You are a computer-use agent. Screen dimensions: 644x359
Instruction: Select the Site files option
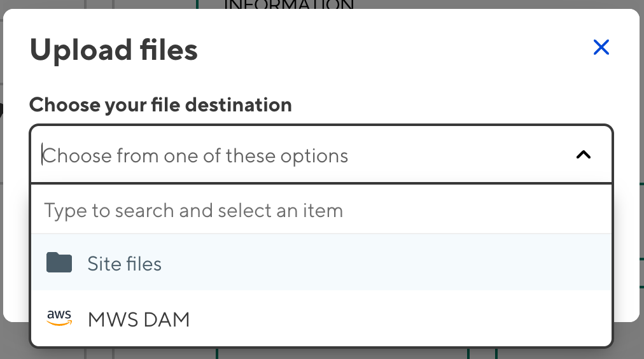(321, 263)
